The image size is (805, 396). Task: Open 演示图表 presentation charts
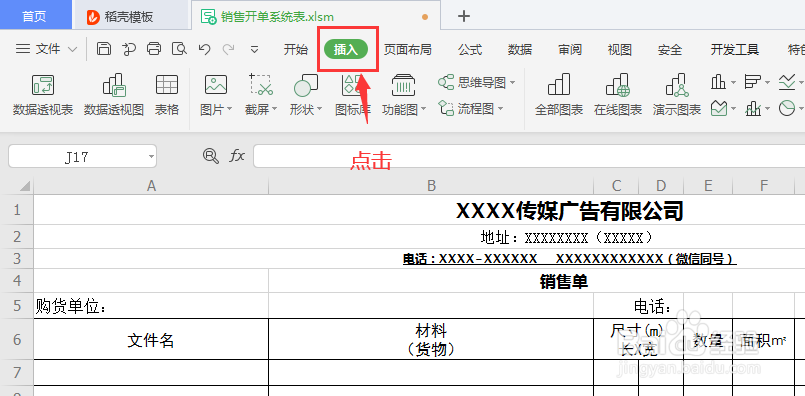(677, 95)
